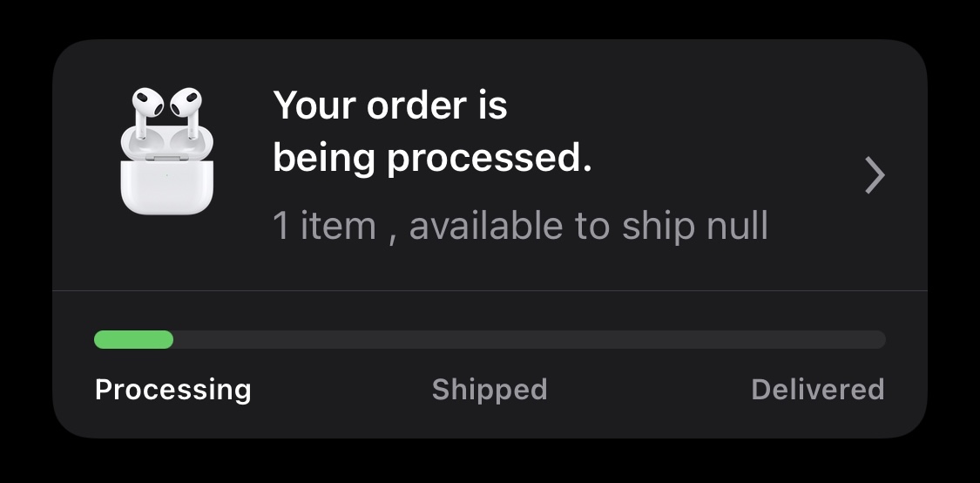The width and height of the screenshot is (980, 483).
Task: Click the "1 item" text in subtitle
Action: pyautogui.click(x=324, y=226)
